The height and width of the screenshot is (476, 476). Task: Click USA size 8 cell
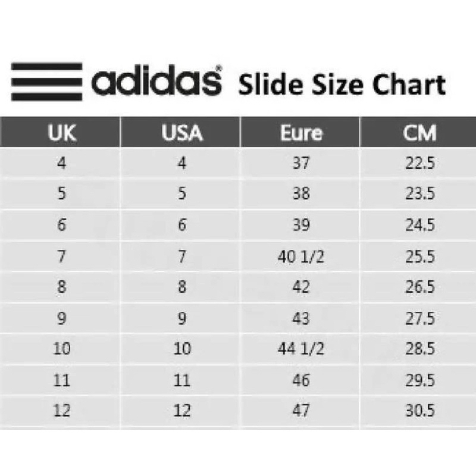click(x=180, y=287)
